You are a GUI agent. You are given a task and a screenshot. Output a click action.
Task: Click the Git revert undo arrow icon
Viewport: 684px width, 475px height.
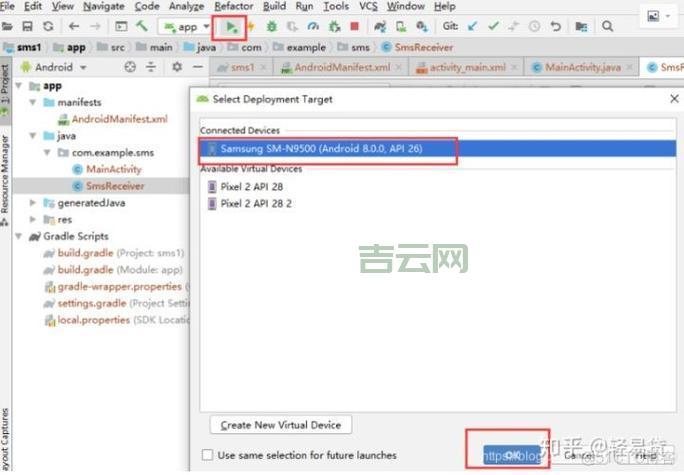pyautogui.click(x=557, y=27)
